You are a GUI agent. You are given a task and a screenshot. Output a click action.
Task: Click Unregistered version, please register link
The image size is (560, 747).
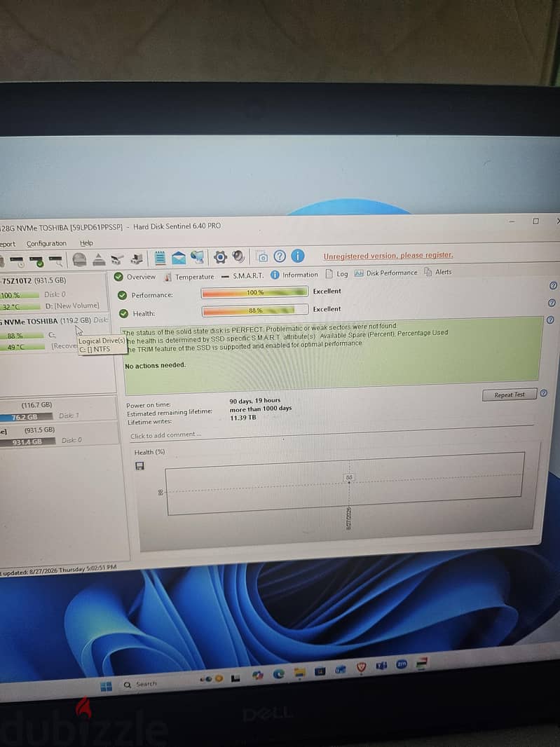pos(388,255)
